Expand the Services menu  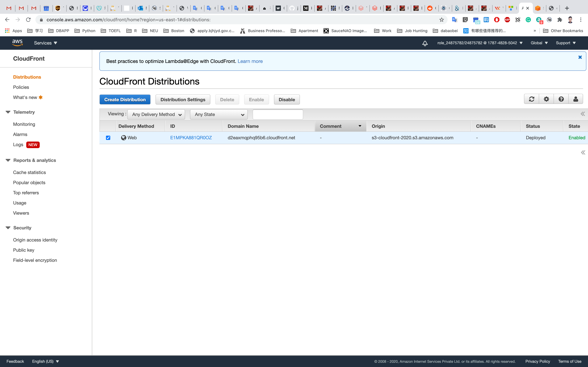coord(45,43)
